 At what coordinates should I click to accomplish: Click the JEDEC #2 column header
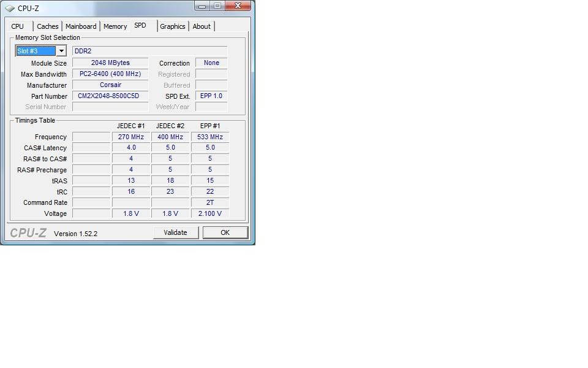170,126
